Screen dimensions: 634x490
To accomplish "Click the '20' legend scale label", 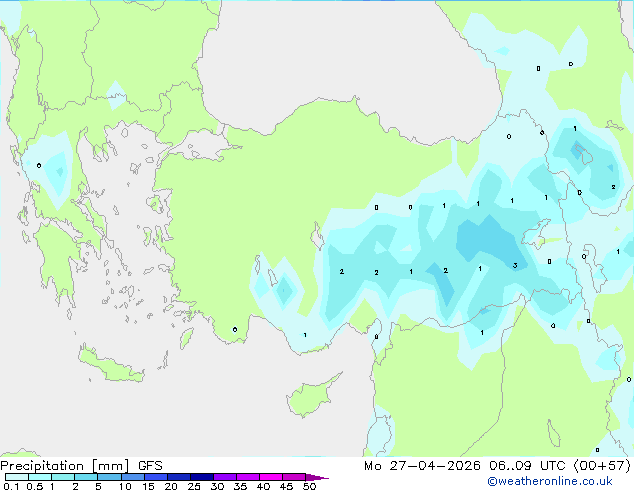I will (x=171, y=486).
